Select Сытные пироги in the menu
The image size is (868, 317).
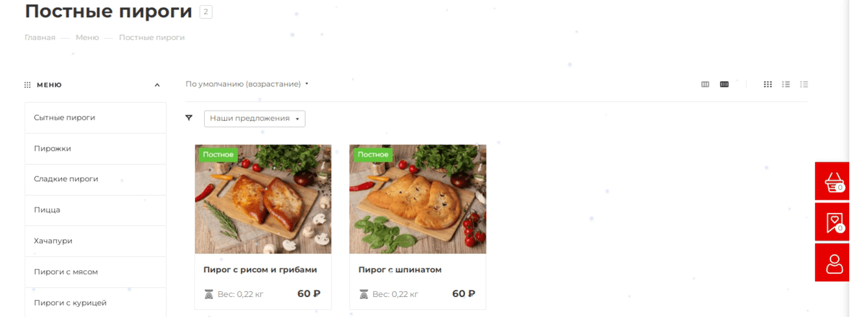[x=95, y=118]
